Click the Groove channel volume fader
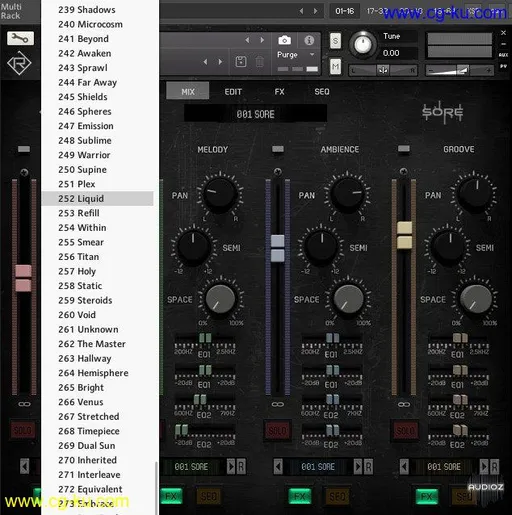 [404, 235]
